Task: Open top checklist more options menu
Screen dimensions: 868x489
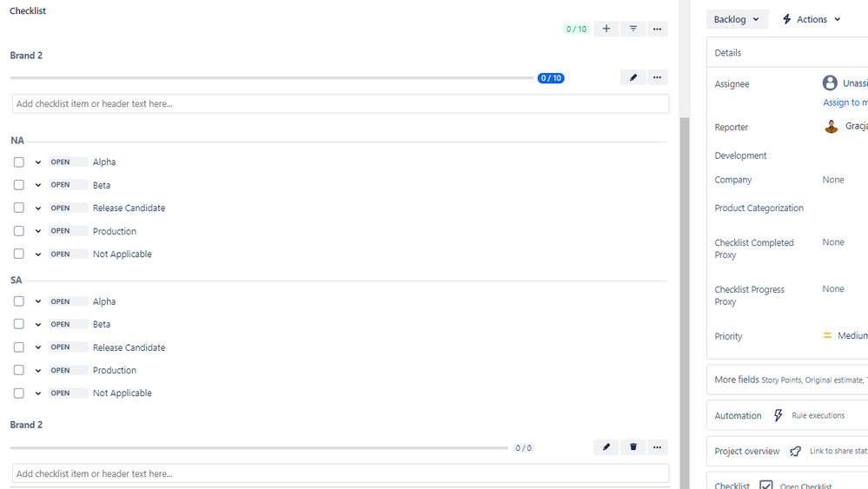Action: [657, 29]
